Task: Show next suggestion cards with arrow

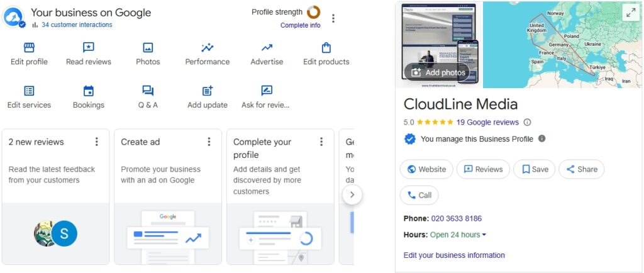Action: pyautogui.click(x=352, y=195)
